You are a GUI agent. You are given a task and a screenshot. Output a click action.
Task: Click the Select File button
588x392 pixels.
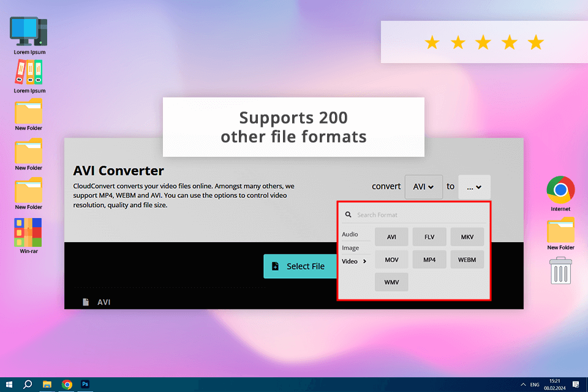pyautogui.click(x=300, y=266)
